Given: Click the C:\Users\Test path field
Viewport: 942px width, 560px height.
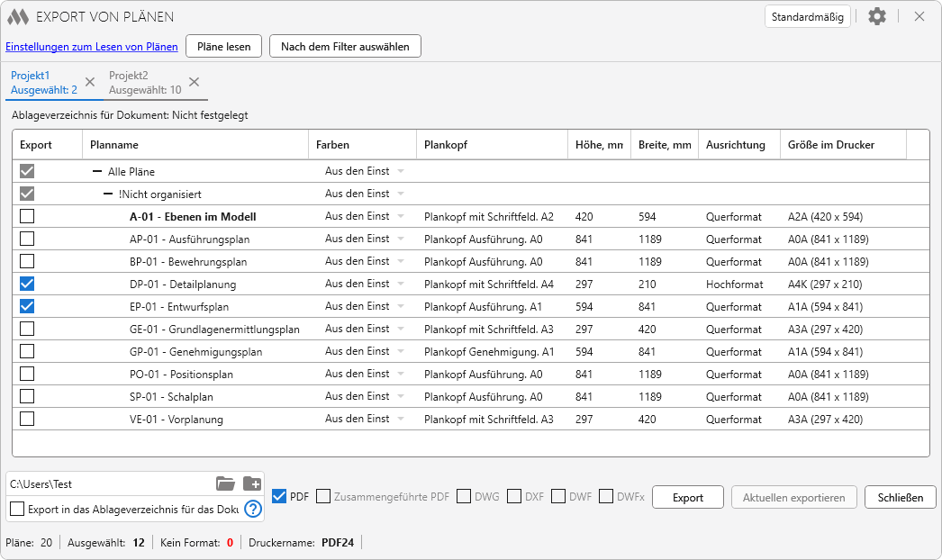Looking at the screenshot, I should tap(108, 483).
